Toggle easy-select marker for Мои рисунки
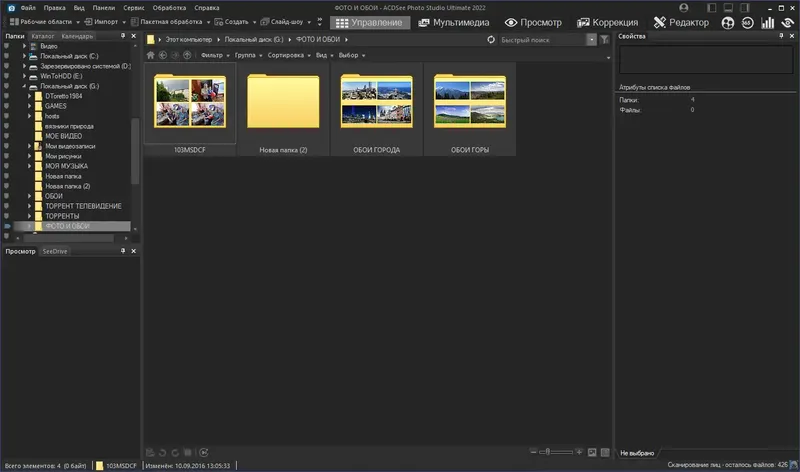Screen dimensions: 800x472 pyautogui.click(x=6, y=156)
